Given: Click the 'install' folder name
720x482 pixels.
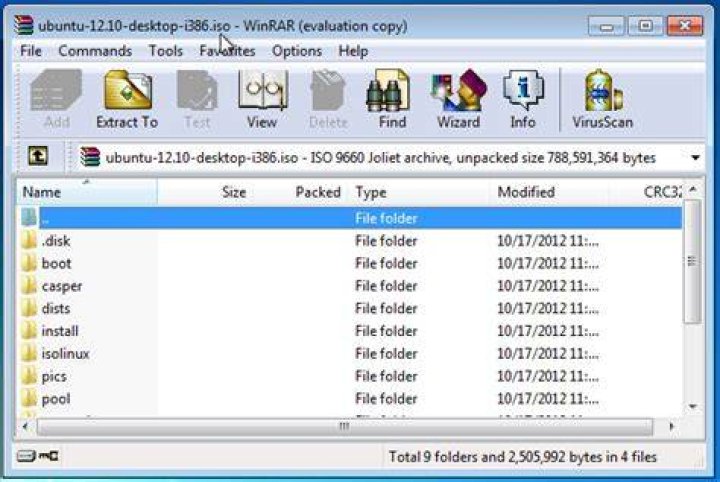Looking at the screenshot, I should (60, 331).
